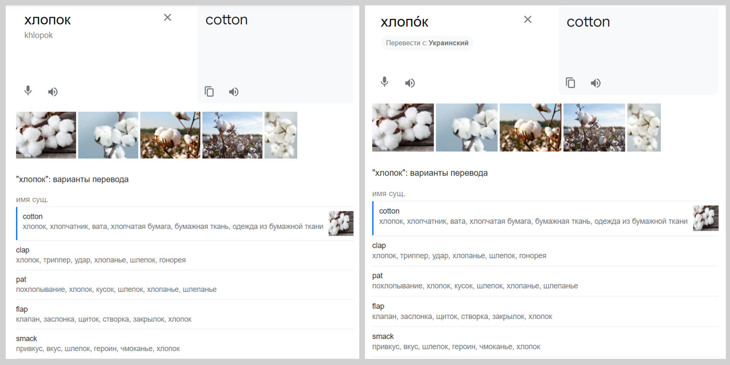Open second cotton image in left panel
730x365 pixels.
108,135
